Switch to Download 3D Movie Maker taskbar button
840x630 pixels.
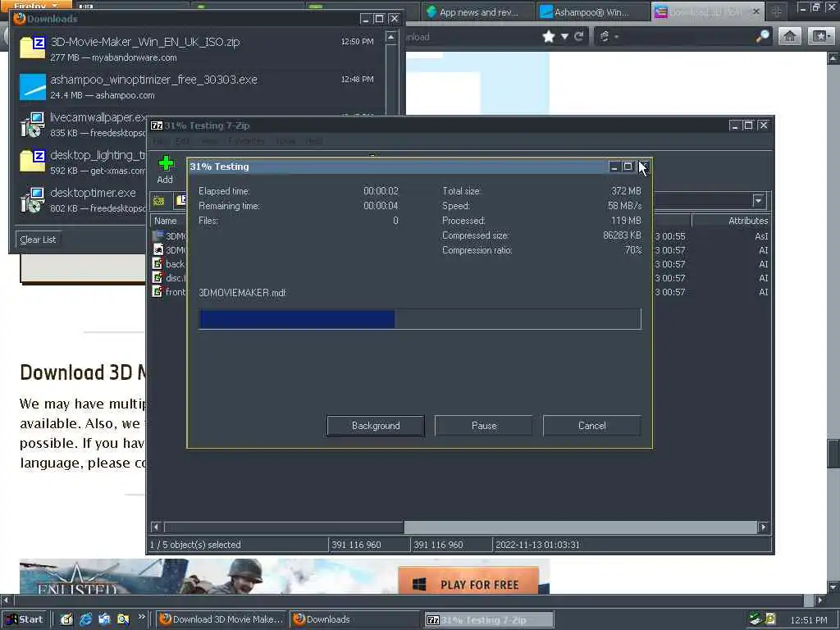(x=221, y=619)
